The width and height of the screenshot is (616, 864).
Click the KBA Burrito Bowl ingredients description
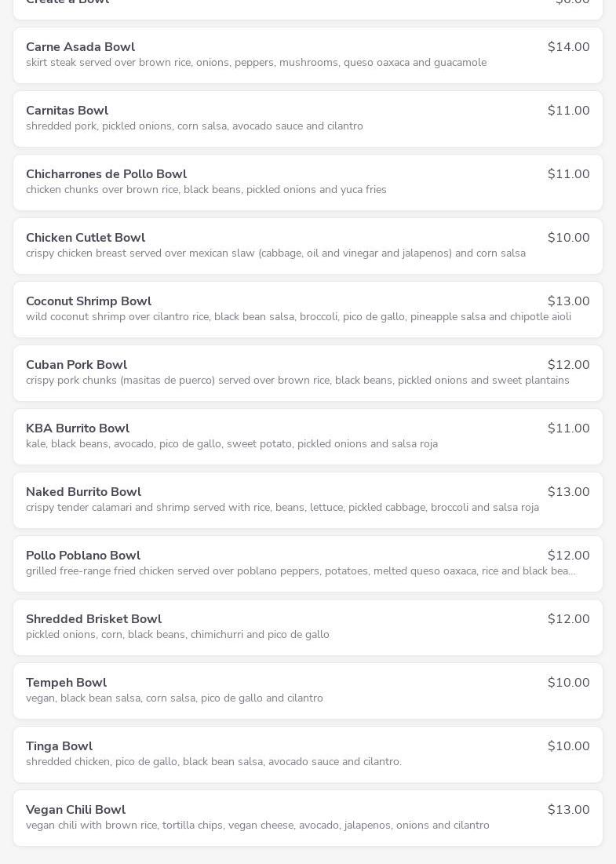point(231,444)
